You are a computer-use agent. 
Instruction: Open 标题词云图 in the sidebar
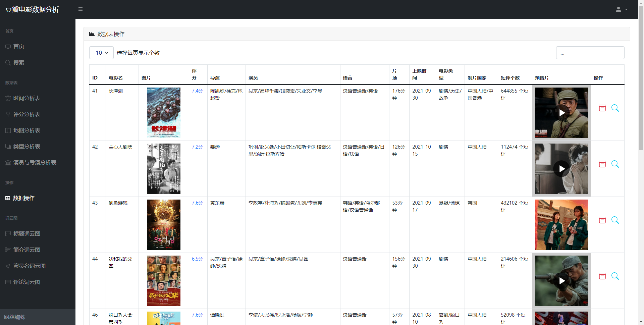(x=38, y=233)
